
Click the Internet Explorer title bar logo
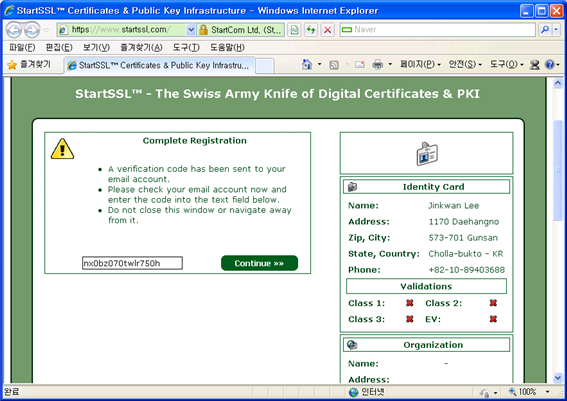coord(9,10)
